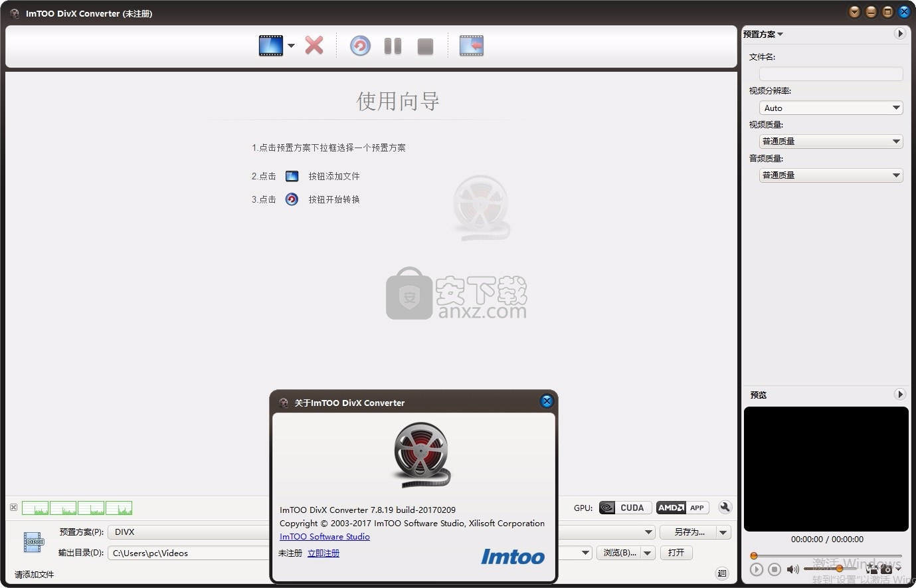
Task: Open the 视频质量 dropdown
Action: pyautogui.click(x=831, y=142)
